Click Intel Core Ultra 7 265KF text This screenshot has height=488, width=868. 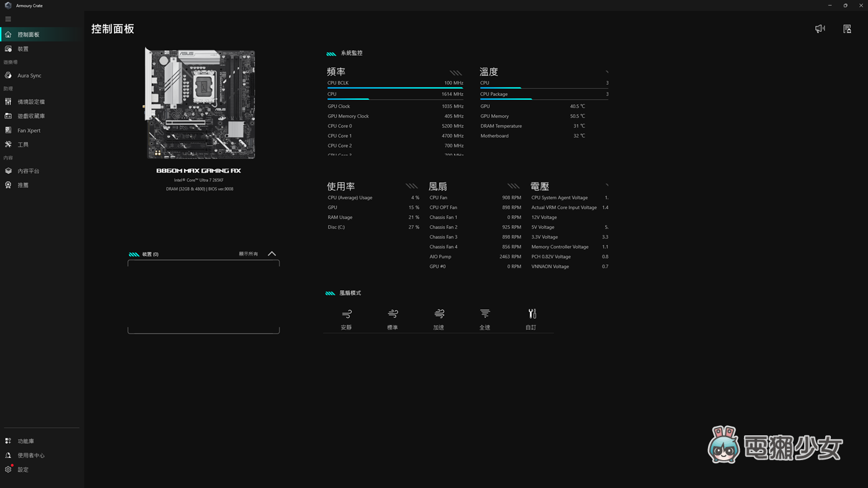[198, 180]
